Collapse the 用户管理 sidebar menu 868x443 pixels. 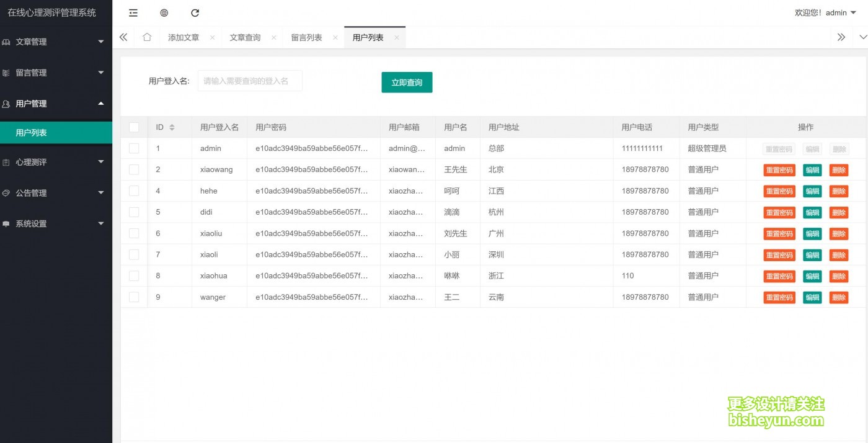(56, 104)
